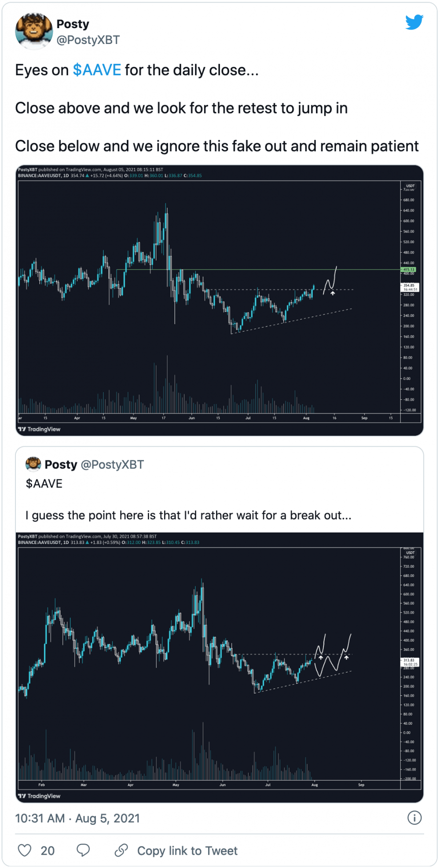440x868 pixels.
Task: Open the tweet info circle icon
Action: pyautogui.click(x=414, y=818)
